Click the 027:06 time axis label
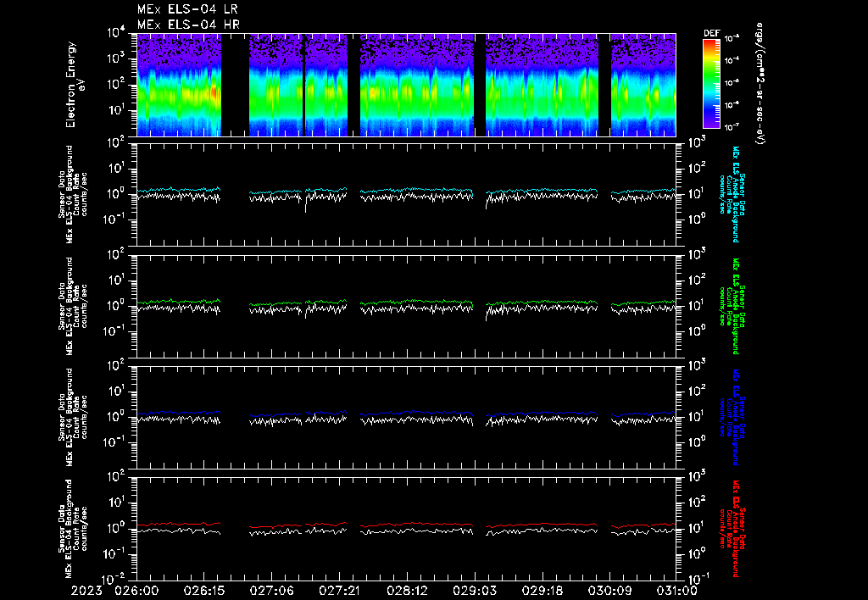 click(x=272, y=591)
